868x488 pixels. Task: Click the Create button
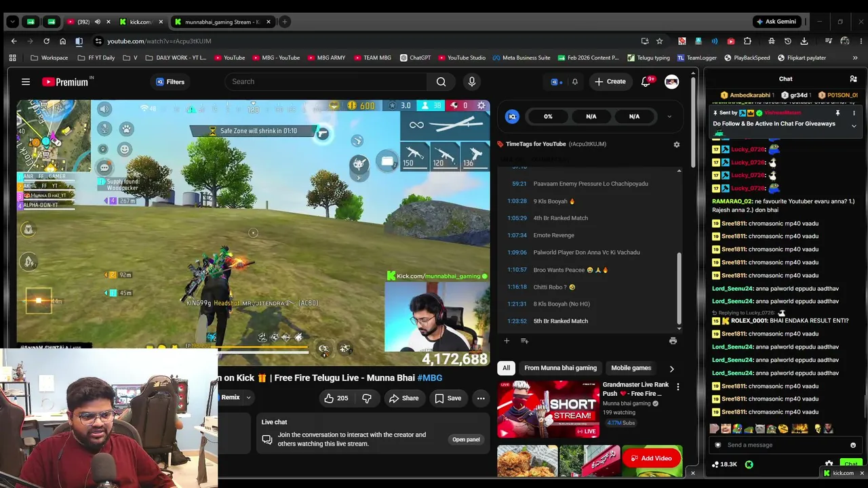coord(610,82)
